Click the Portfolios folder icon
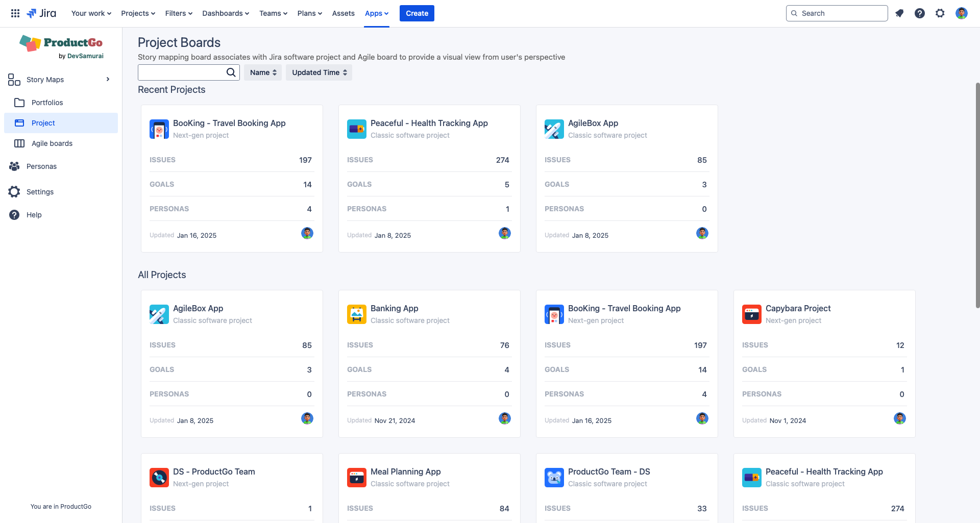980x523 pixels. [19, 103]
